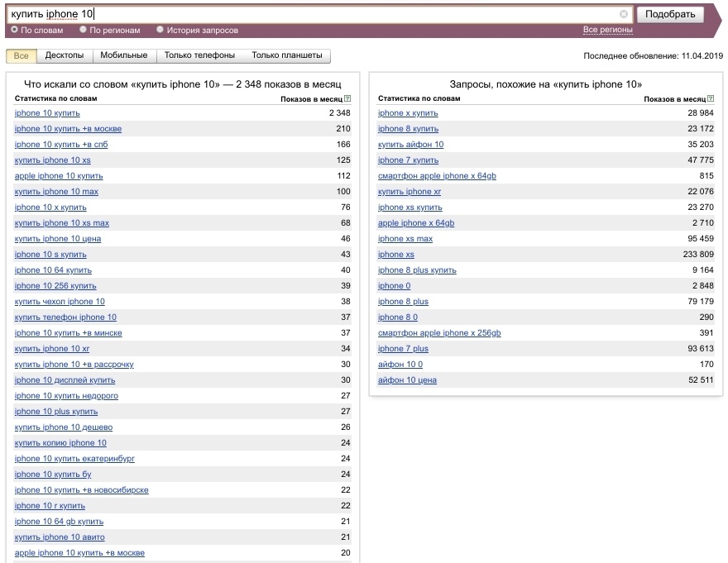Open the 'iphone 10 купить' query link
The image size is (728, 563).
tap(47, 113)
